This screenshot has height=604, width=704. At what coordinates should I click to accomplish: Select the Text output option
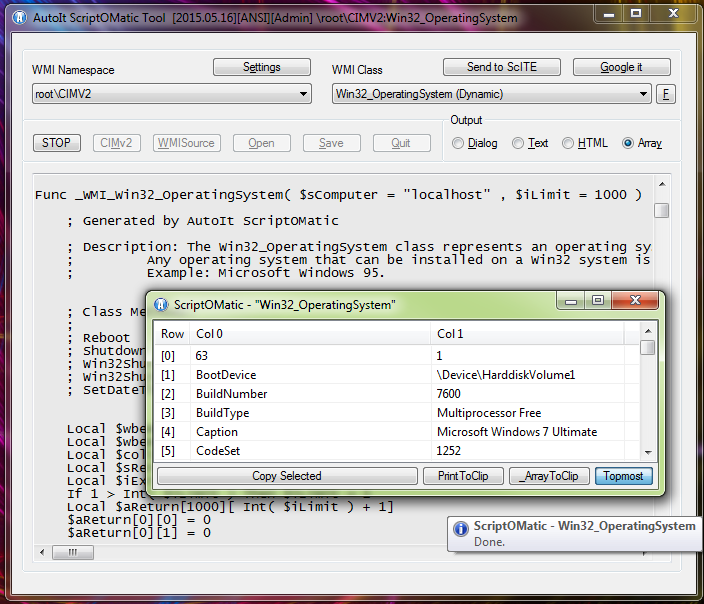(x=518, y=143)
